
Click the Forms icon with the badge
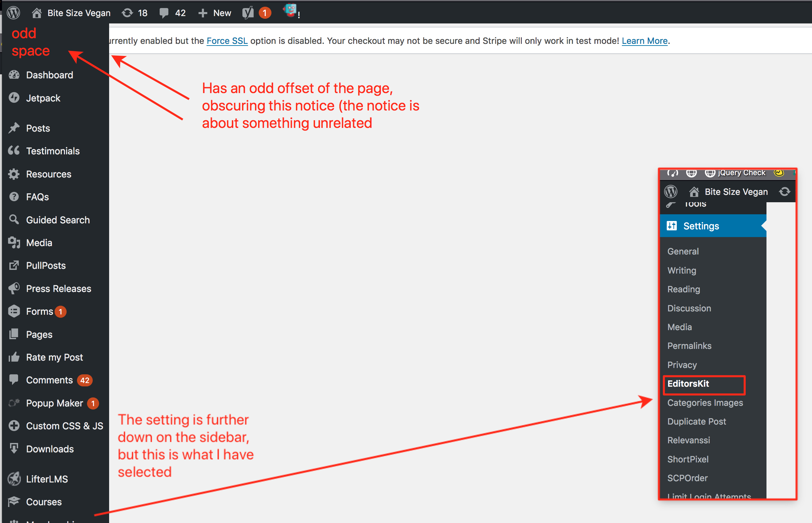(14, 311)
